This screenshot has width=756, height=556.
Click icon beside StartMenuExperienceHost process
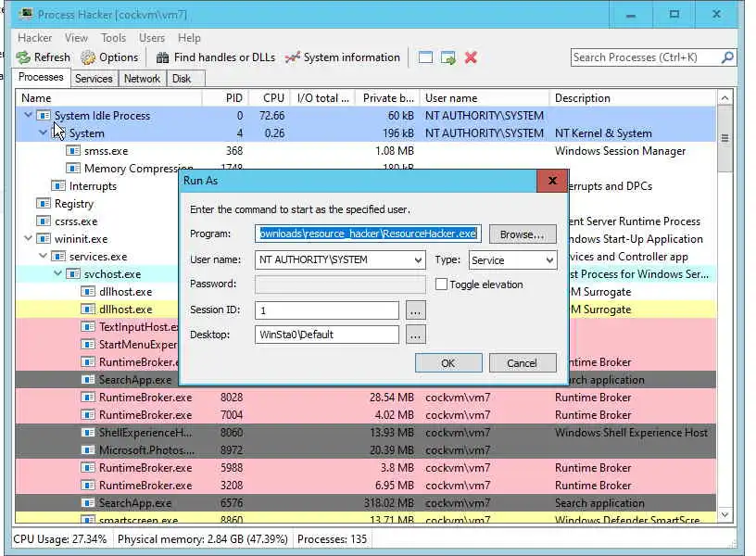(88, 345)
